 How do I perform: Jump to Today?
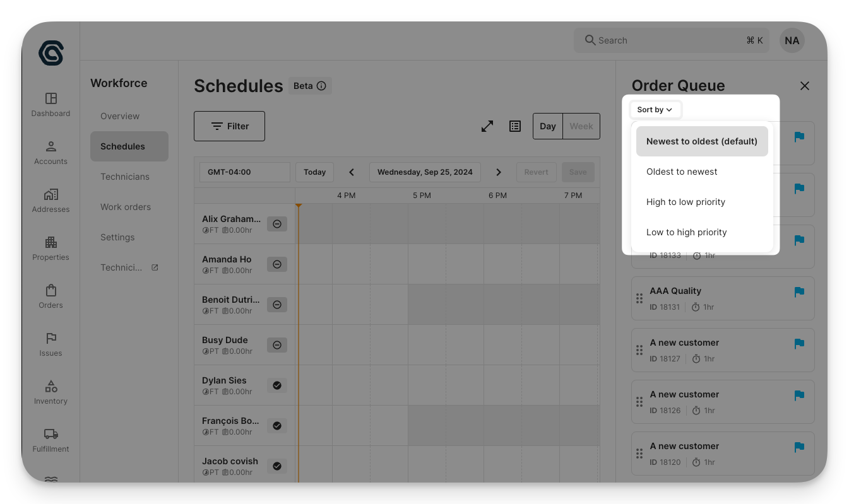click(x=314, y=172)
